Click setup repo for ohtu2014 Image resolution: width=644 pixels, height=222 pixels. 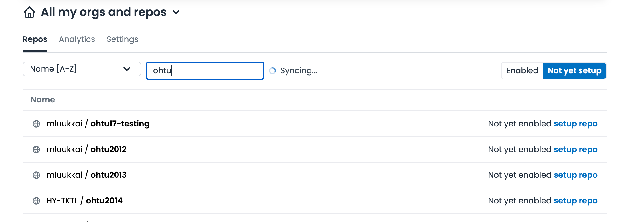point(575,201)
